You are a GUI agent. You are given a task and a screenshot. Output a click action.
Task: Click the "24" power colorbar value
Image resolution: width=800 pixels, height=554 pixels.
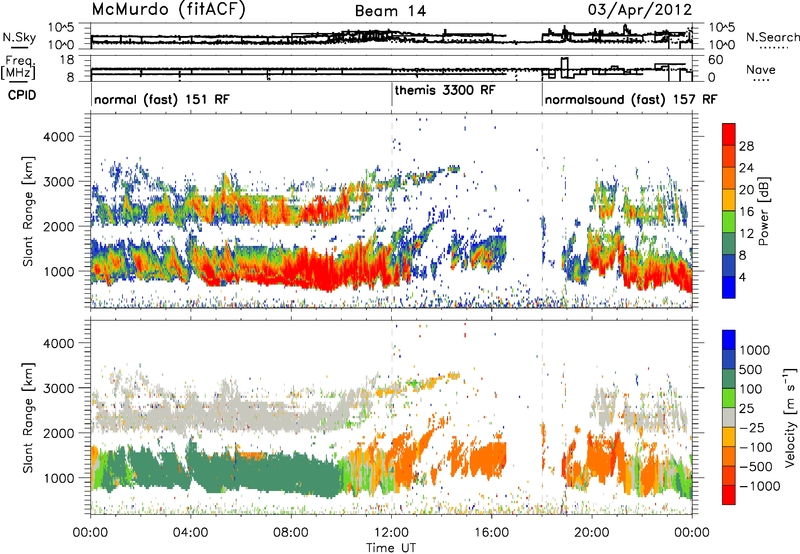click(746, 168)
